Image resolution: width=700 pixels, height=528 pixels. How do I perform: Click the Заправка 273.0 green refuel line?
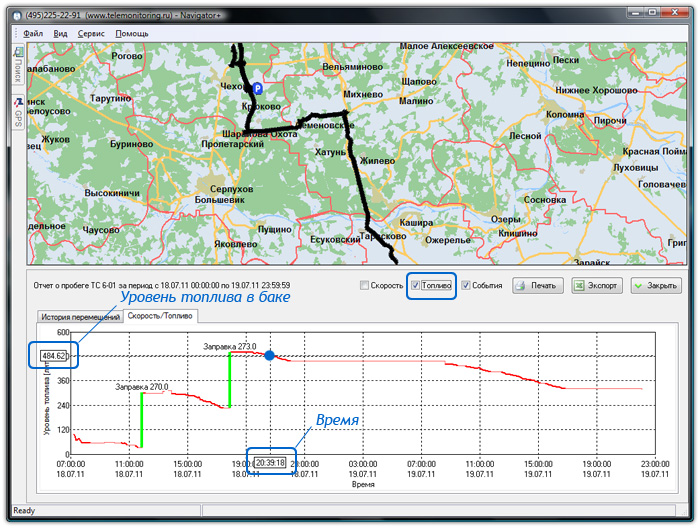coord(230,378)
